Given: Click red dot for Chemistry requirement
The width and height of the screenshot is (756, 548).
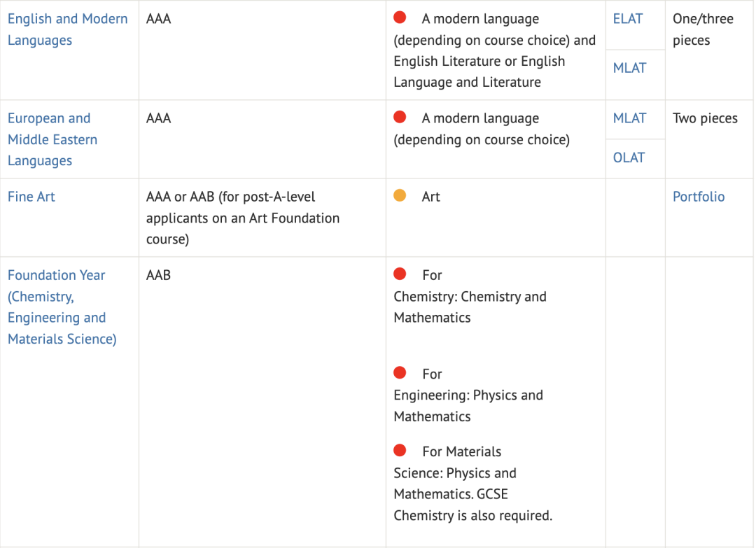Looking at the screenshot, I should pyautogui.click(x=400, y=274).
